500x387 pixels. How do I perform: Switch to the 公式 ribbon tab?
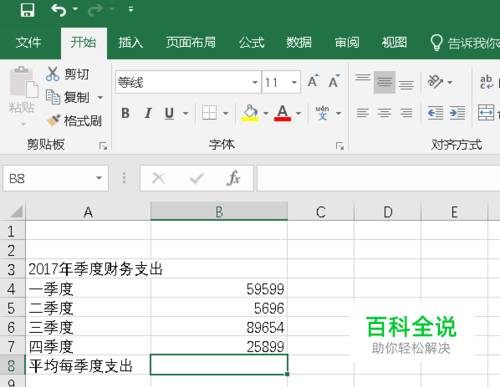click(x=251, y=43)
